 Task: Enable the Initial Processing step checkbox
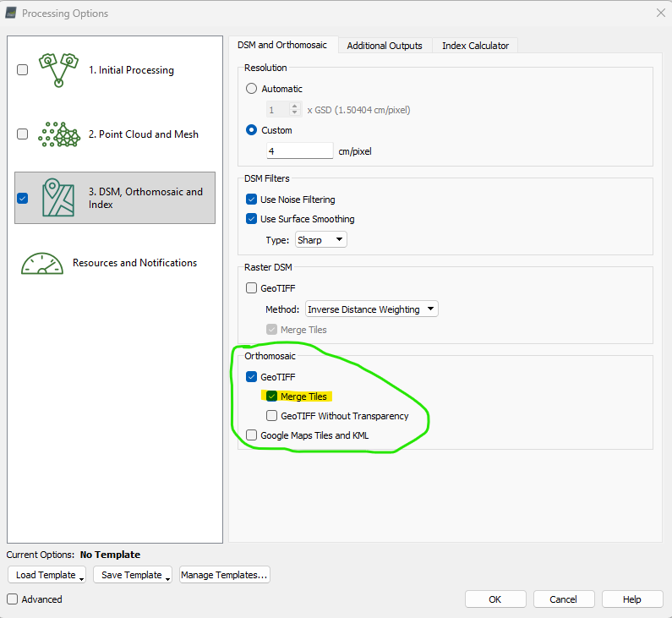[23, 70]
